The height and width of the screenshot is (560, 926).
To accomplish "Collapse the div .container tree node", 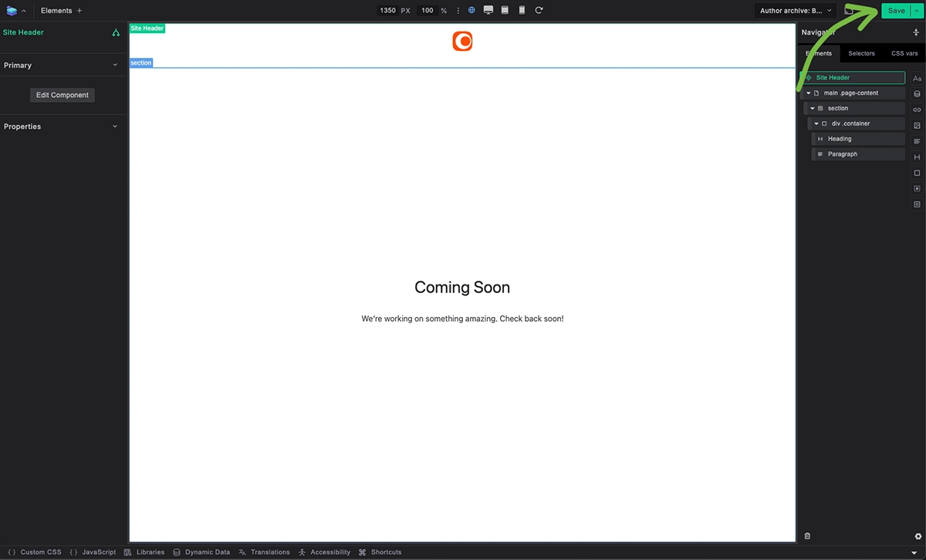I will [x=816, y=123].
